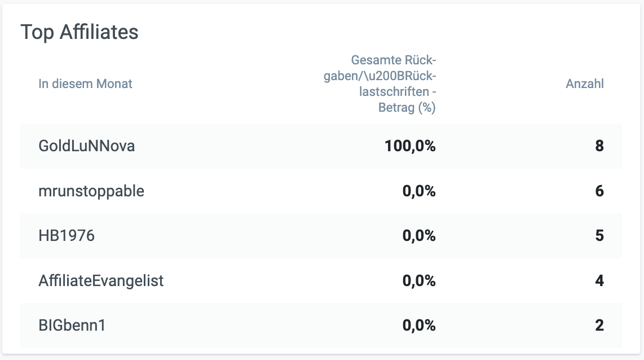Click the count 4 for AffiliateEvangelist
The image size is (644, 360).
(x=599, y=280)
